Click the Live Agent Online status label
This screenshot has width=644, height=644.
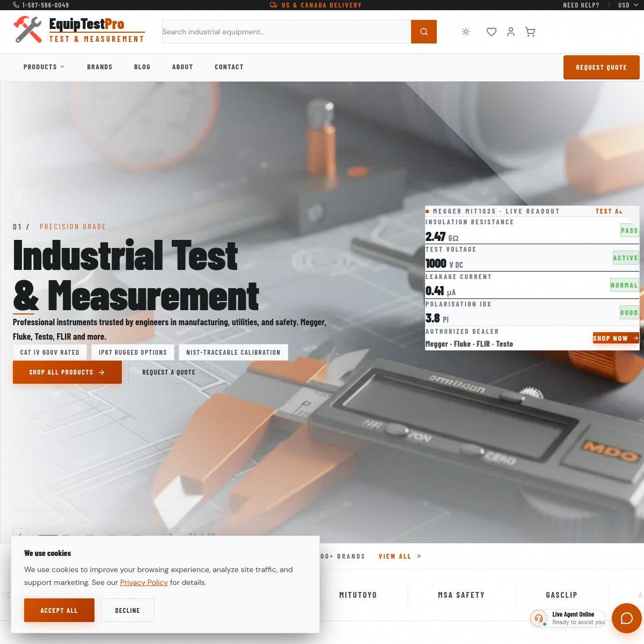(x=573, y=614)
